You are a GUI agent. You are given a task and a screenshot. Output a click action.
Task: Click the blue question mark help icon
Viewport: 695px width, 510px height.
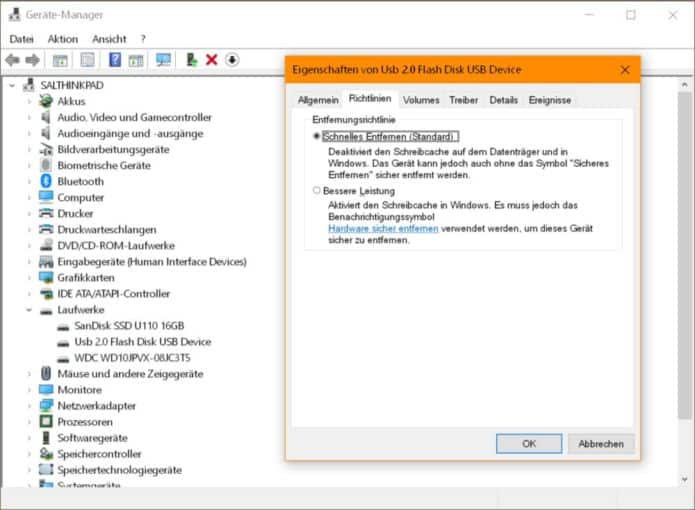coord(115,60)
